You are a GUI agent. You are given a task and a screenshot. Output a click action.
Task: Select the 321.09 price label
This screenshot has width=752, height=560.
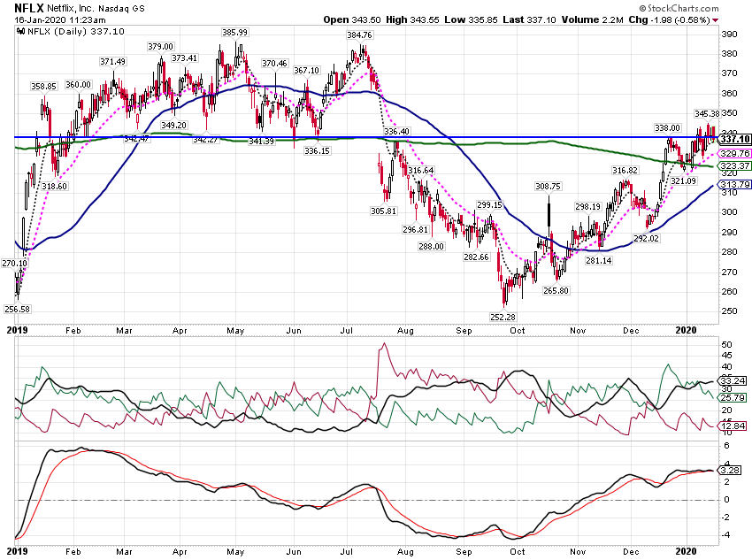[x=683, y=180]
